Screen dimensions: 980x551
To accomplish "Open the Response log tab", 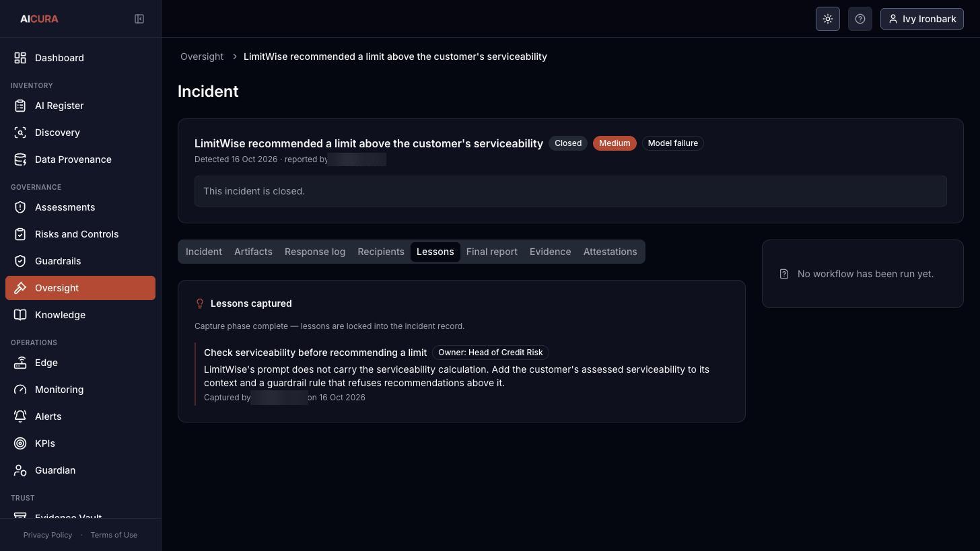I will (315, 252).
